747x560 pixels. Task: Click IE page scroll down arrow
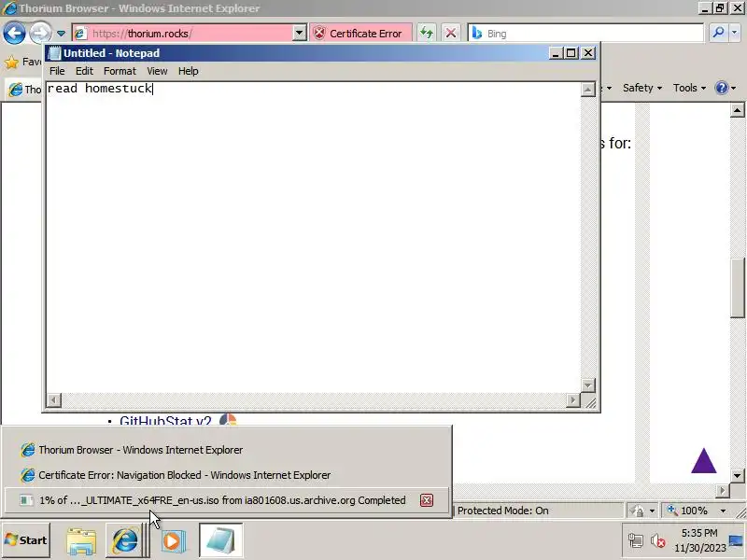[737, 475]
